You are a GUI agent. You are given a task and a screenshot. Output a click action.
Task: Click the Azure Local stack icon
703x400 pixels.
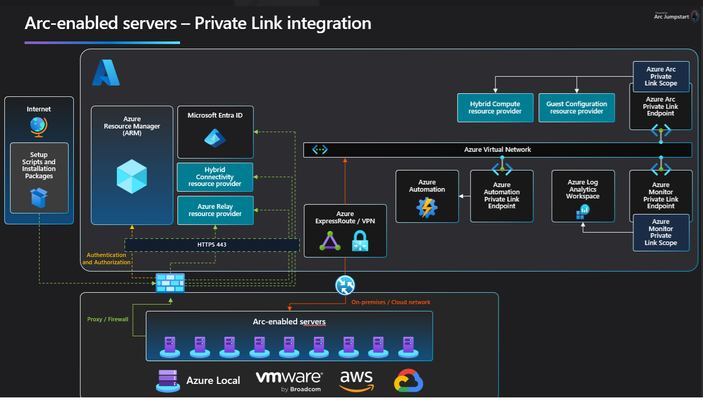tap(168, 381)
